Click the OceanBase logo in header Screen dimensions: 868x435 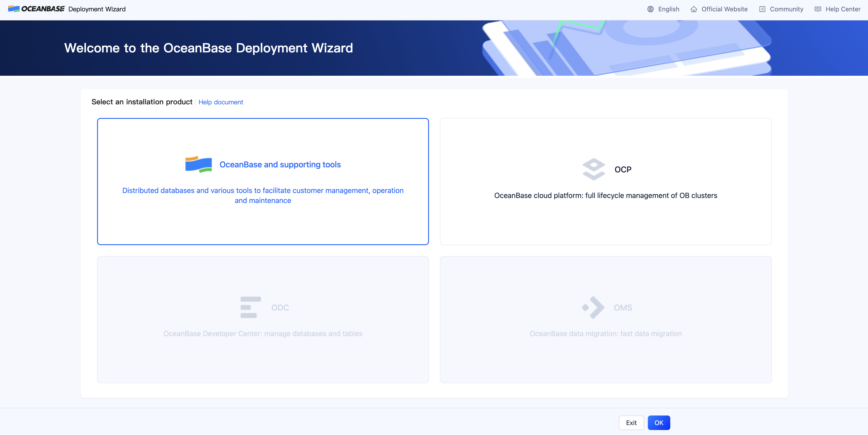coord(36,9)
